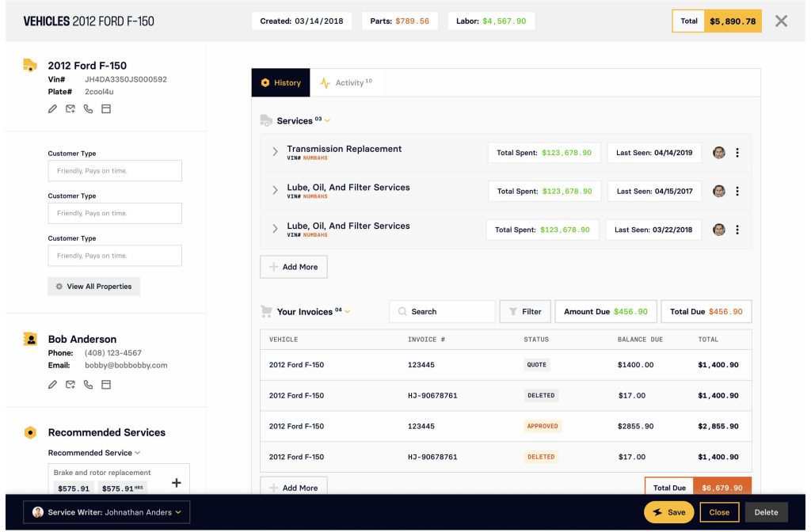Open the invoice card icon under Bob Anderson
The image size is (811, 532).
pyautogui.click(x=107, y=385)
